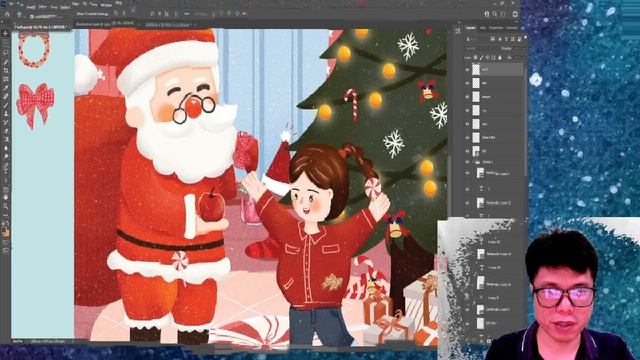Toggle Show Transform Controls checkbox

(x=74, y=14)
